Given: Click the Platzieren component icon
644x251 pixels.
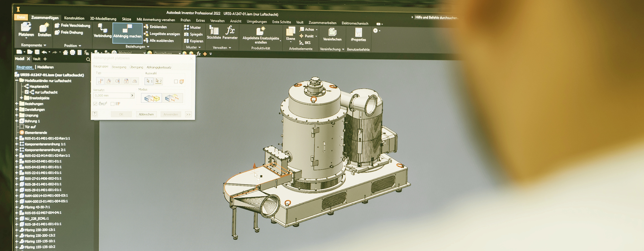Looking at the screenshot, I should (26, 27).
